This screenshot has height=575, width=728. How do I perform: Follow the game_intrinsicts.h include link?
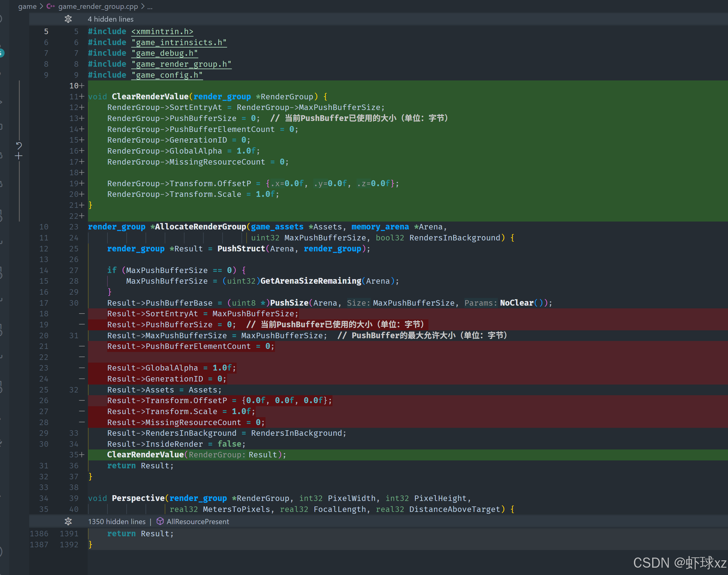click(179, 42)
